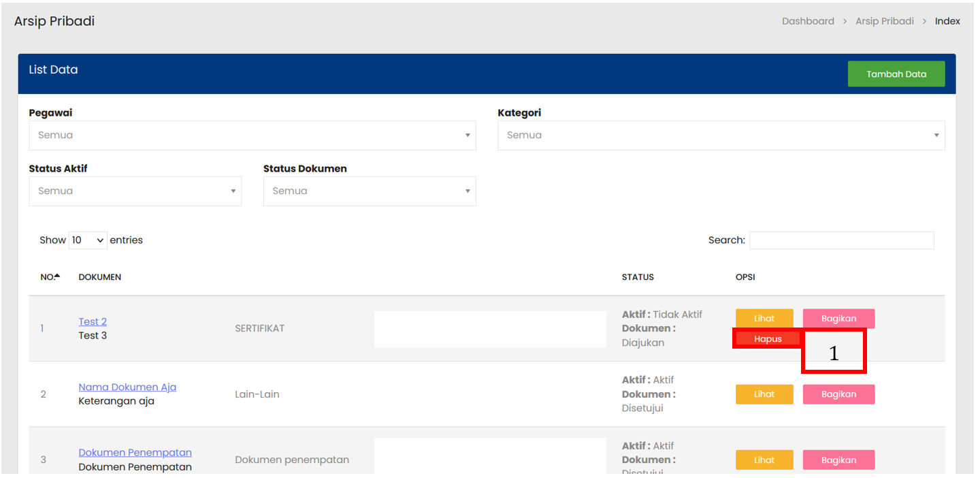Screen dimensions: 980x478
Task: Change the Show entries count selector
Action: tap(88, 240)
